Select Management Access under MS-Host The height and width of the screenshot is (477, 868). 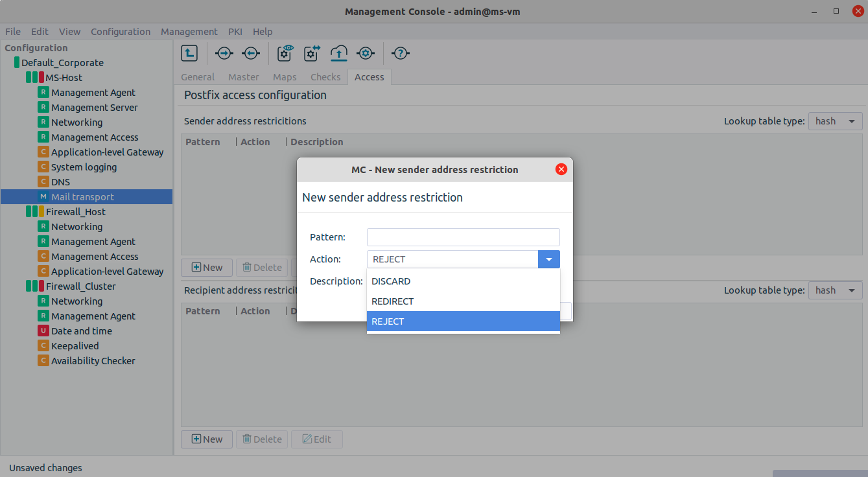tap(95, 137)
